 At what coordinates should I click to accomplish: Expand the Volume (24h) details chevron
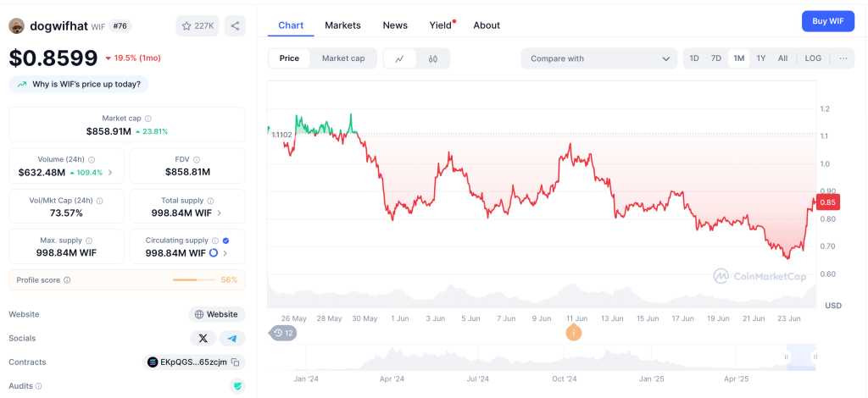tap(110, 173)
